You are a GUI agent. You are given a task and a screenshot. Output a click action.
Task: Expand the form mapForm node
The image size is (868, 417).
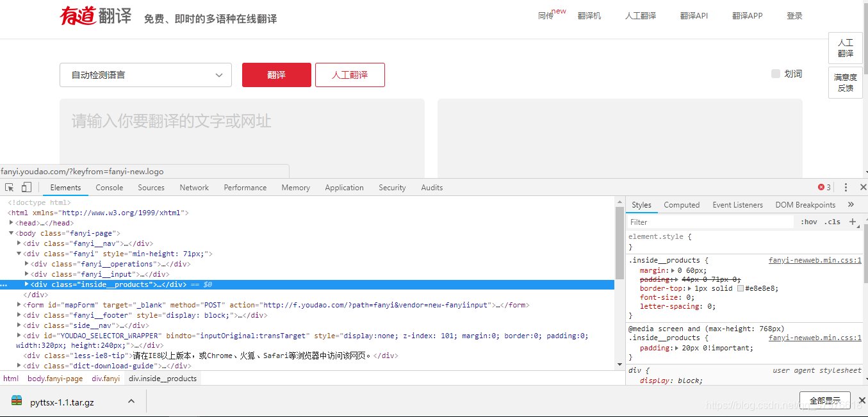pyautogui.click(x=19, y=305)
